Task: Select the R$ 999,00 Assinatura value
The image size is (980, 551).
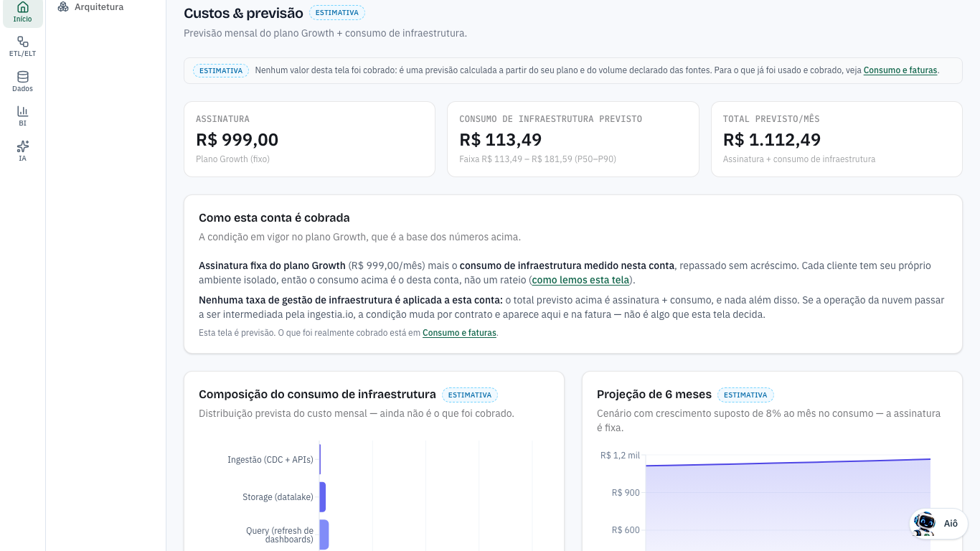Action: (x=237, y=140)
